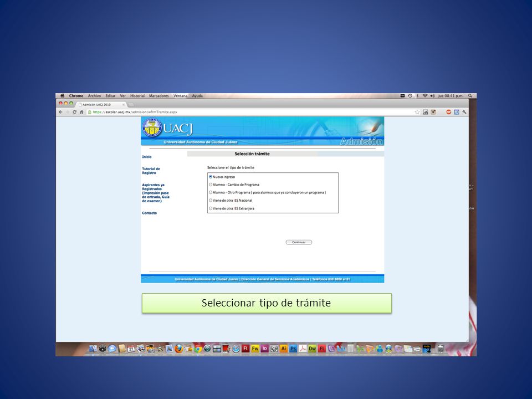Click the browser forward arrow

click(x=67, y=112)
